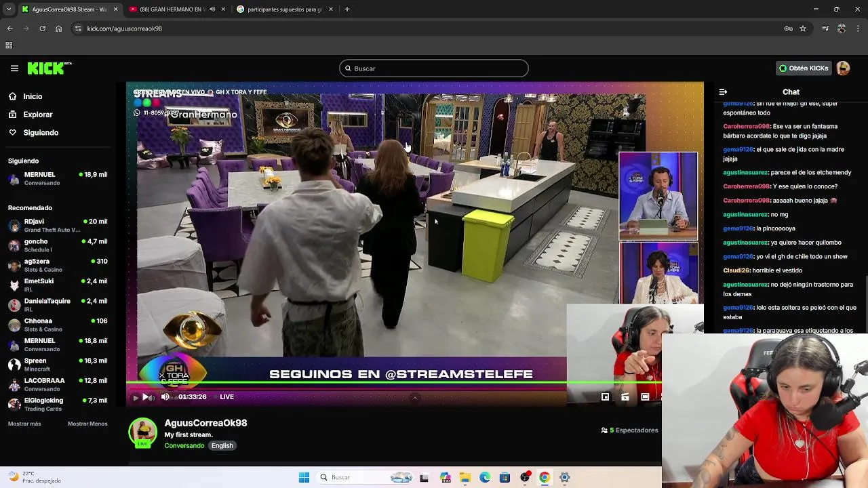Open the tab search dropdown arrow
This screenshot has width=868, height=488.
[8, 9]
